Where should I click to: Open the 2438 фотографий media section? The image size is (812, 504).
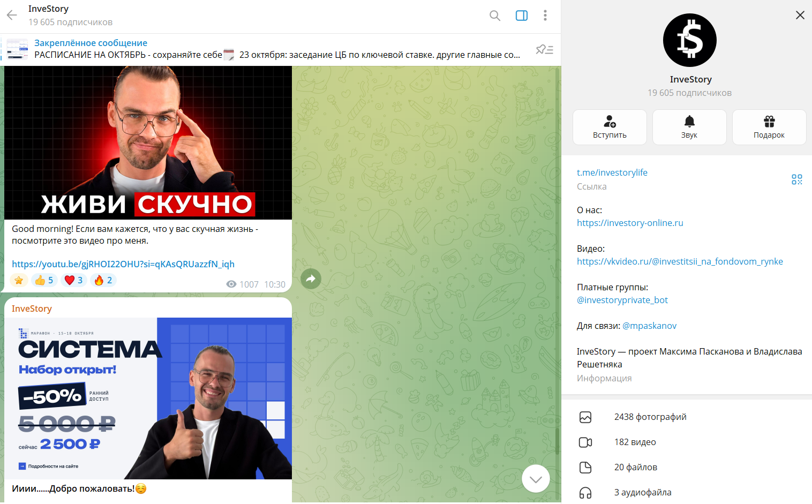click(687, 417)
